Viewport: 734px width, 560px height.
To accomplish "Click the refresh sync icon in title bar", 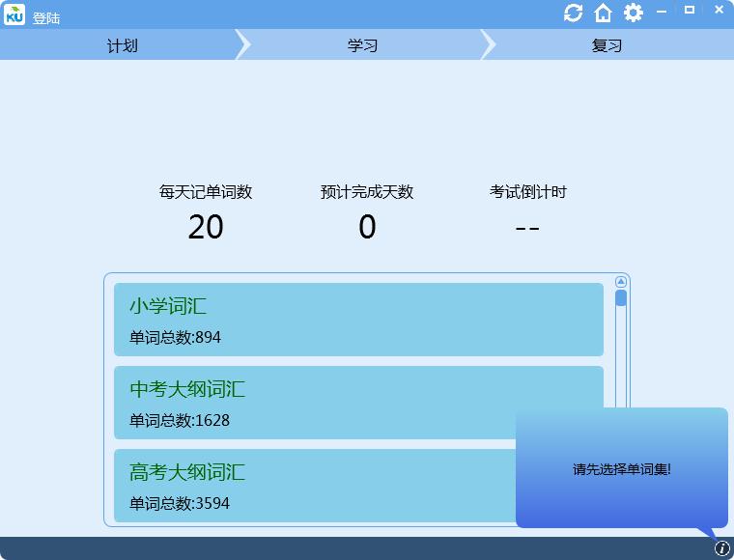I will coord(573,13).
